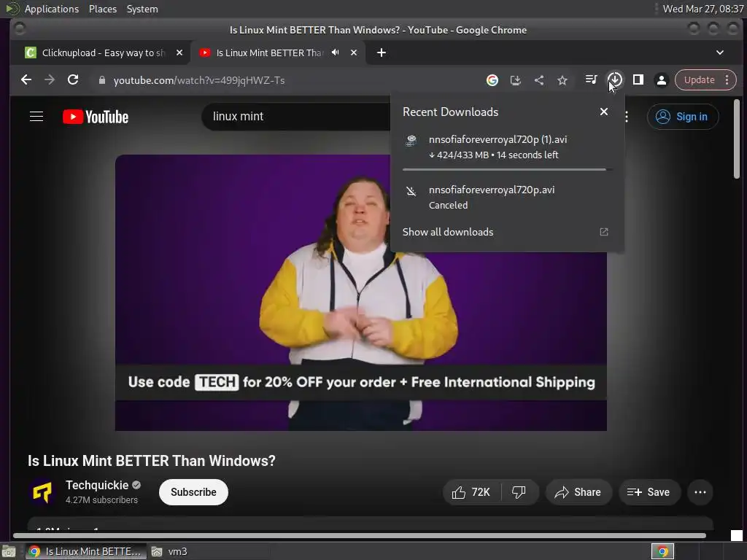
Task: Open the Techquickie channel name link
Action: 97,485
